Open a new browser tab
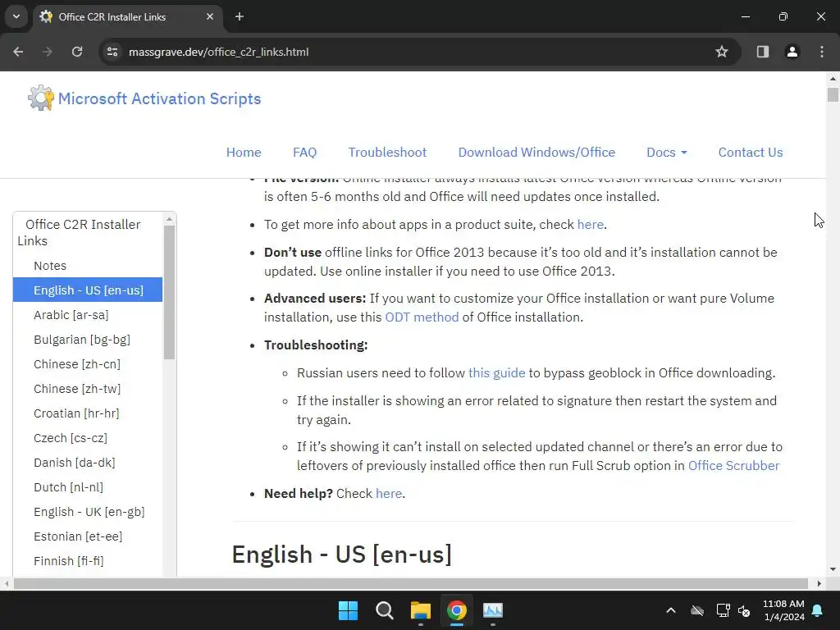The height and width of the screenshot is (630, 840). 240,16
